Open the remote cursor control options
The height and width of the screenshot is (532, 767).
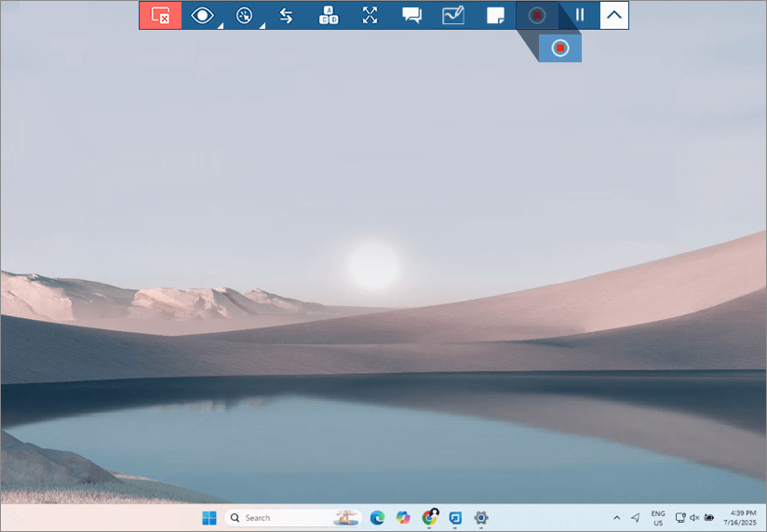point(245,16)
